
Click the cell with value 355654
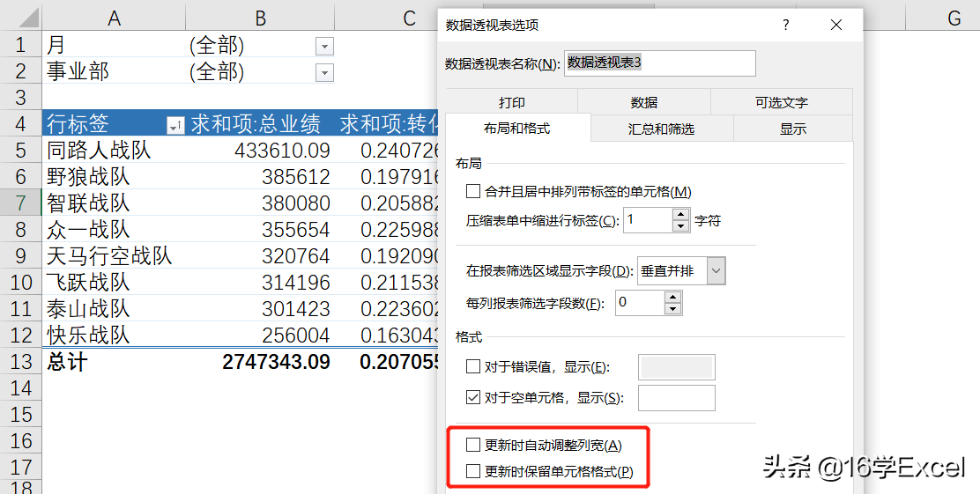point(260,229)
